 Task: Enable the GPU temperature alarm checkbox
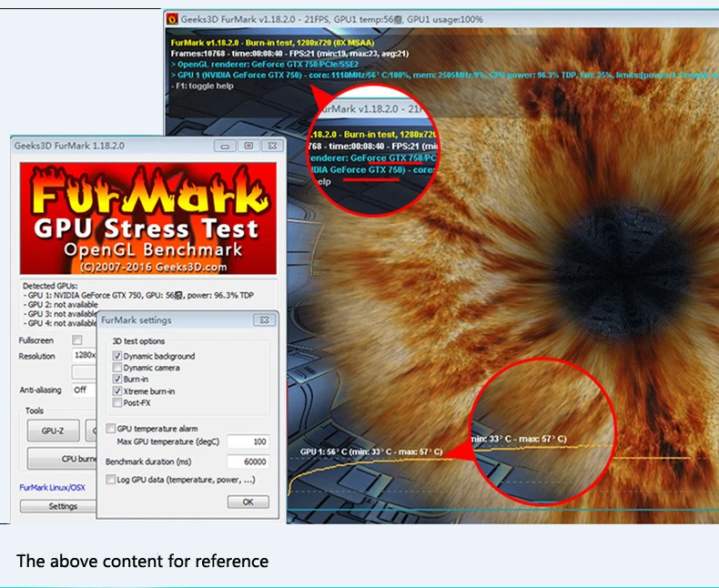(110, 429)
